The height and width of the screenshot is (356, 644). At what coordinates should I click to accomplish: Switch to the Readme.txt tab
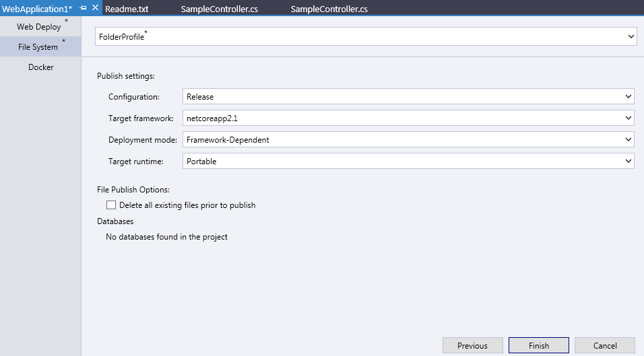tap(127, 9)
